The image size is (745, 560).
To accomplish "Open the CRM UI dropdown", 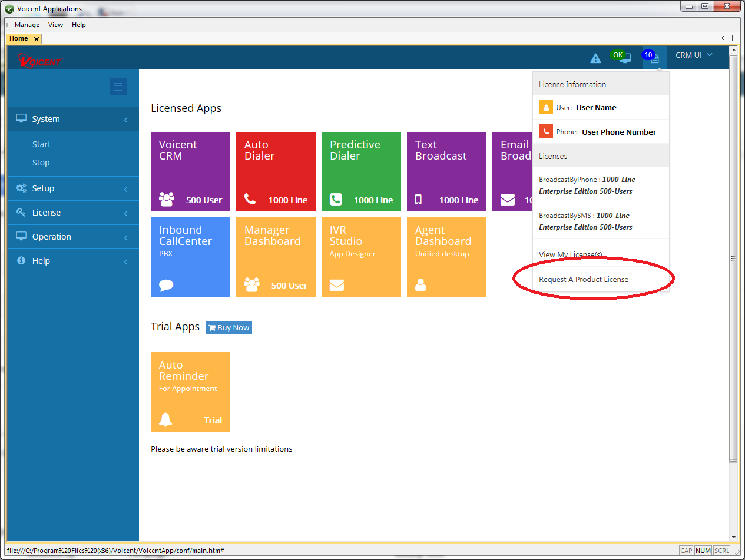I will coord(693,55).
